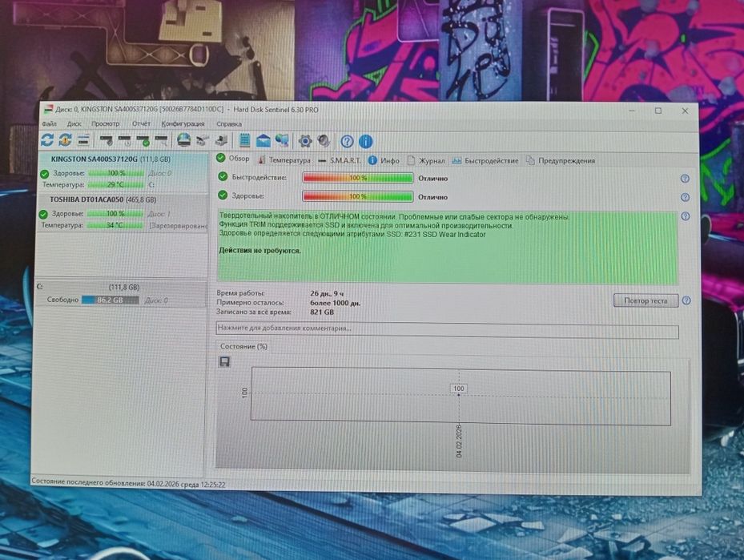The width and height of the screenshot is (744, 560).
Task: Click the help icon beside Здоровье bar
Action: 685,197
